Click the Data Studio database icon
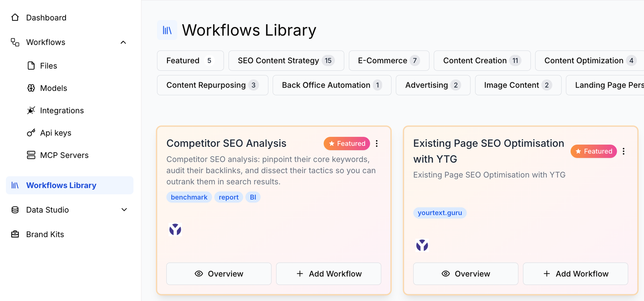Image resolution: width=644 pixels, height=301 pixels. point(15,210)
